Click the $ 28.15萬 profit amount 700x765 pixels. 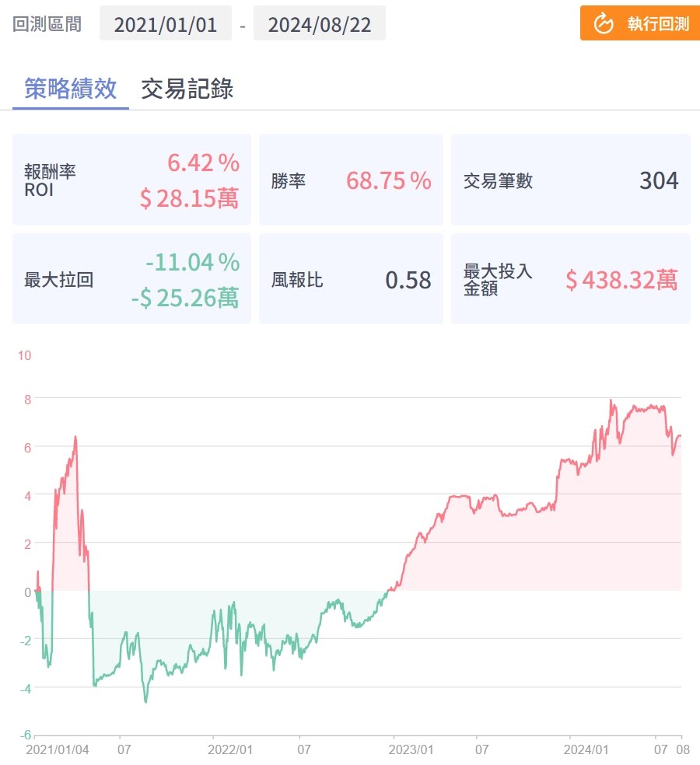point(189,197)
